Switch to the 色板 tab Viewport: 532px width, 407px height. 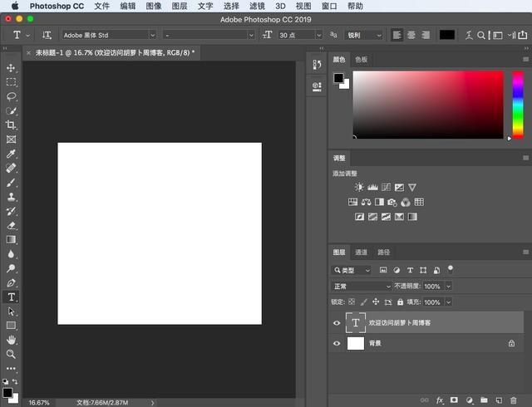pos(361,59)
